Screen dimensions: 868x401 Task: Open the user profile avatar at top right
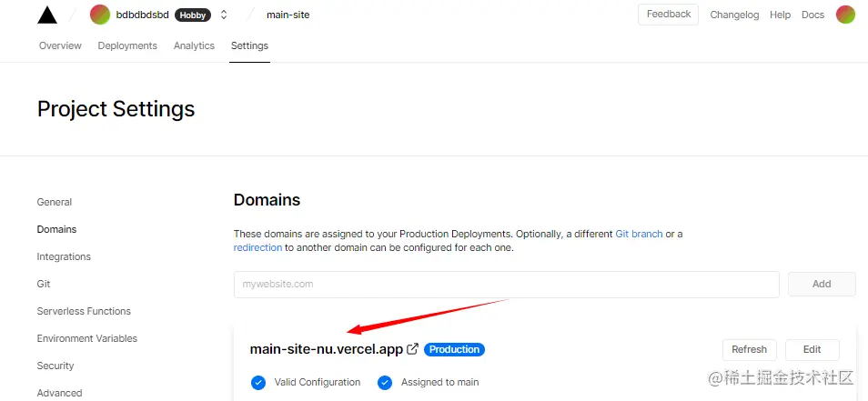(x=845, y=15)
